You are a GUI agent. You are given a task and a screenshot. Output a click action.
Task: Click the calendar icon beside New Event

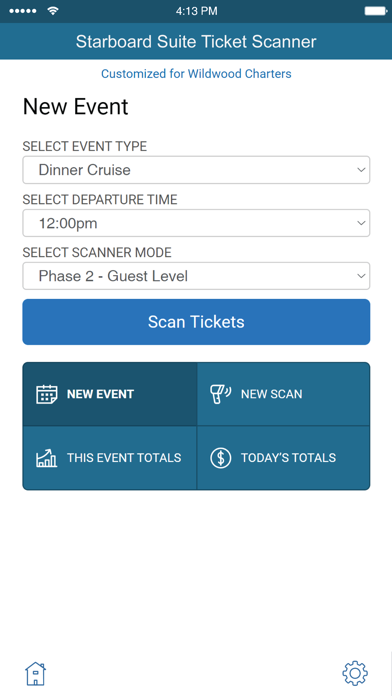click(47, 394)
